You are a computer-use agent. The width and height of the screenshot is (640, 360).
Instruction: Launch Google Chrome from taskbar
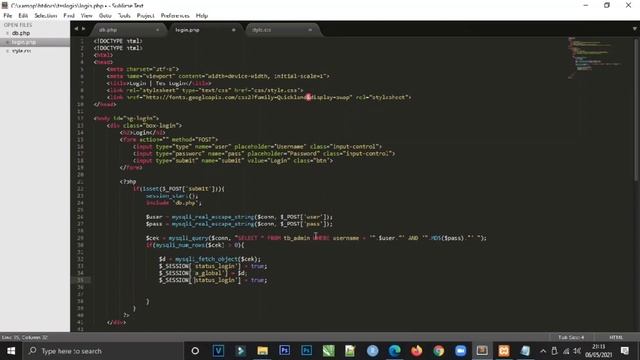click(439, 351)
